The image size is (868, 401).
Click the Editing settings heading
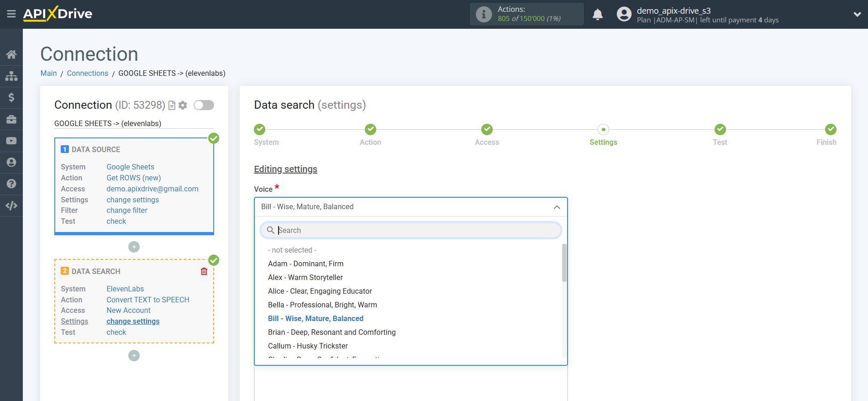[286, 169]
